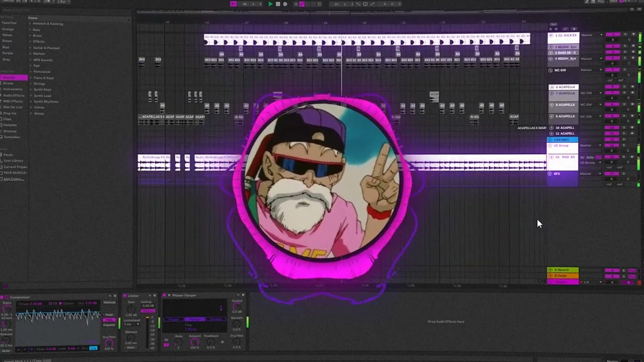Click the Phaser-Flanger Feedback knob

[211, 342]
